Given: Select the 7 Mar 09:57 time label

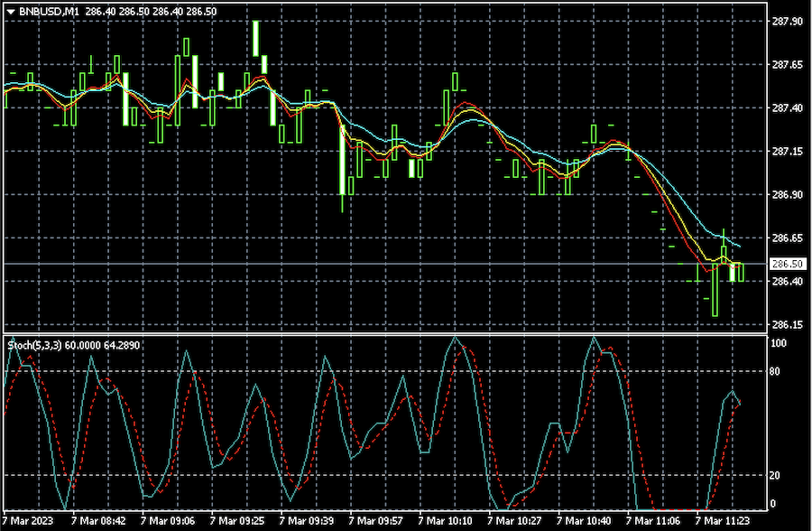Looking at the screenshot, I should coord(376,520).
